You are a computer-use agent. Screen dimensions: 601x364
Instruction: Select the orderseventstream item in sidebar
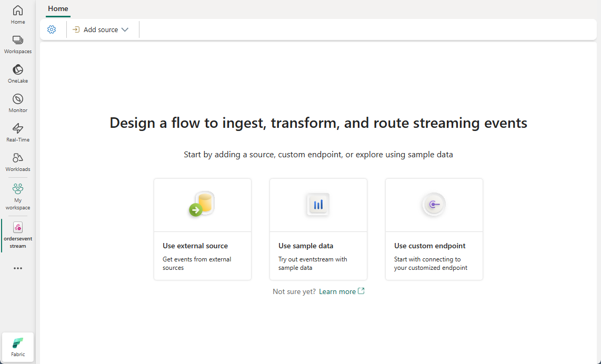coord(18,235)
